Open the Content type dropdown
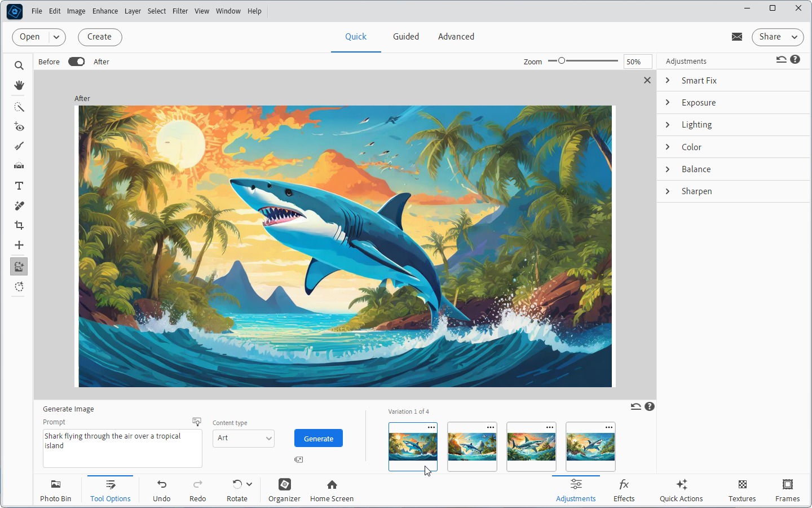 point(244,438)
